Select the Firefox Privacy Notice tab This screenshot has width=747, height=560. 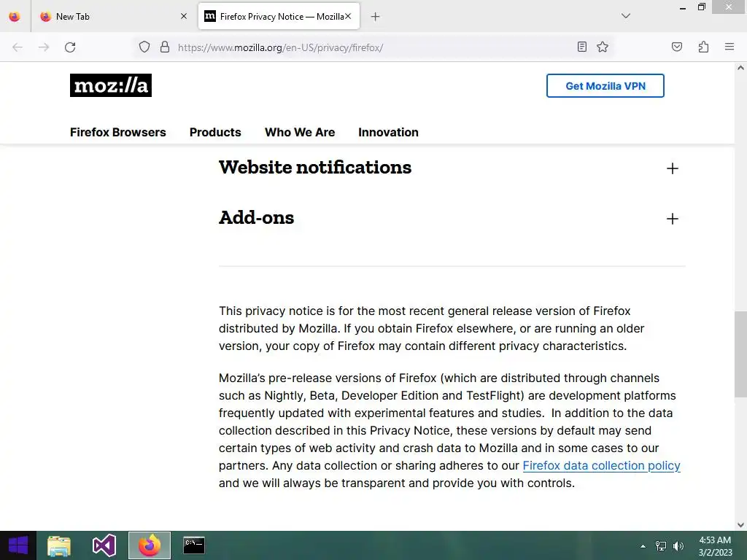click(279, 17)
